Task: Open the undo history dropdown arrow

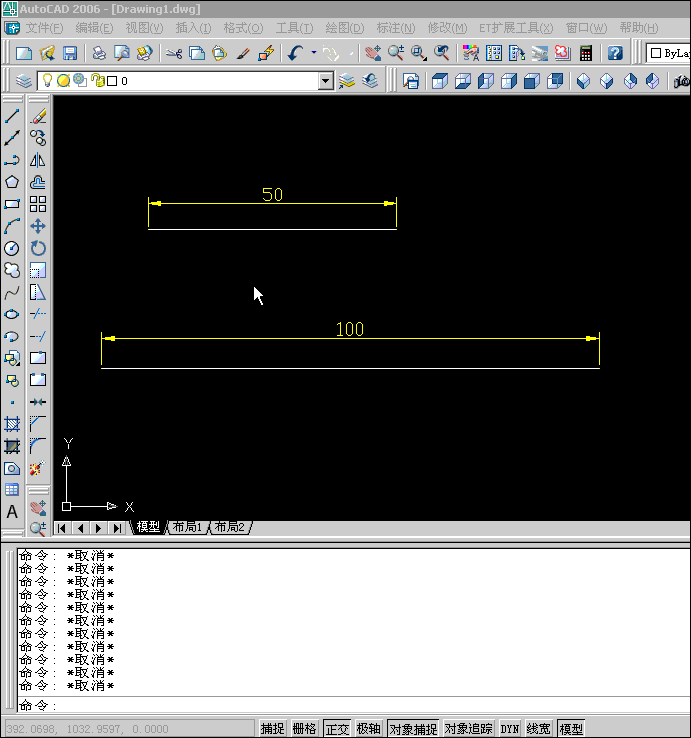Action: (313, 53)
